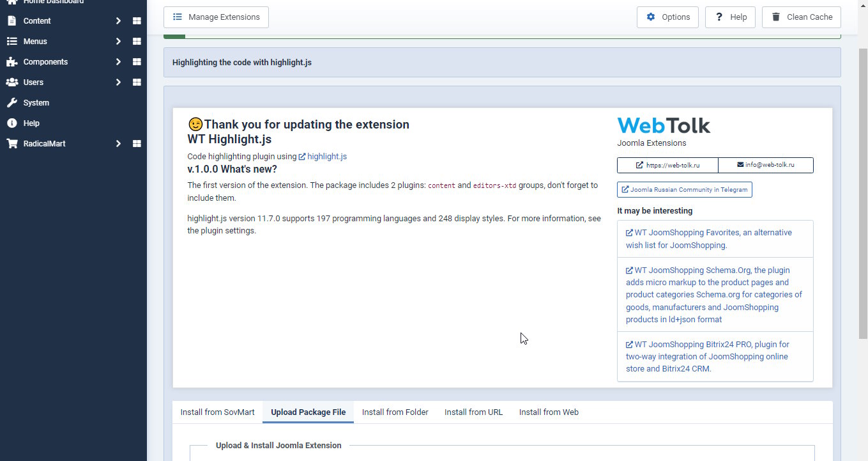Open the RadicalMart dashboard grid icon
The image size is (868, 461).
(x=137, y=144)
